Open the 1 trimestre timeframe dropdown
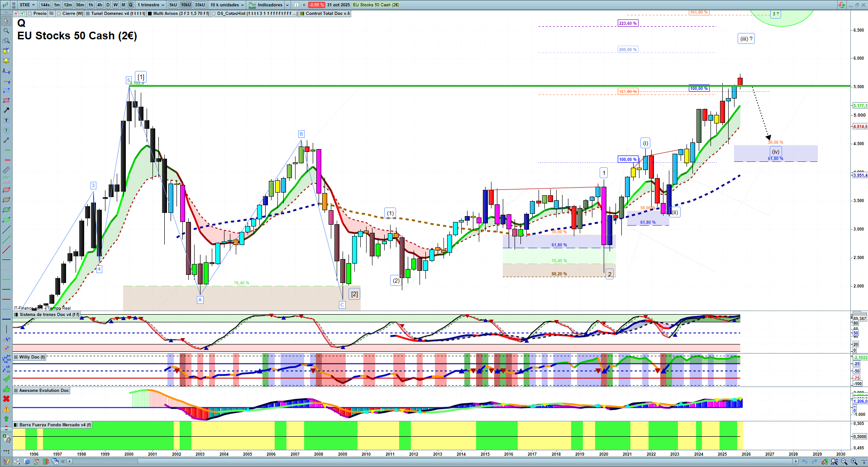 (x=151, y=5)
